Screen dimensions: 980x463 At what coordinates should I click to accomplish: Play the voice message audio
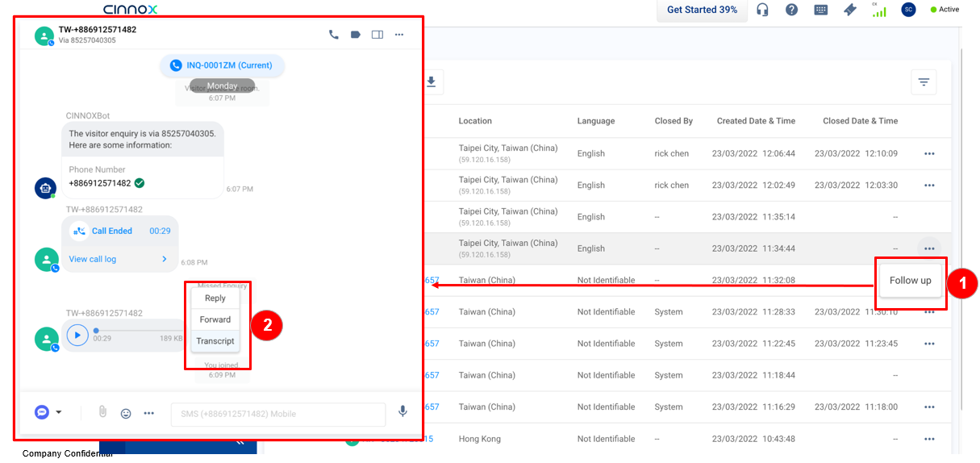(x=77, y=334)
